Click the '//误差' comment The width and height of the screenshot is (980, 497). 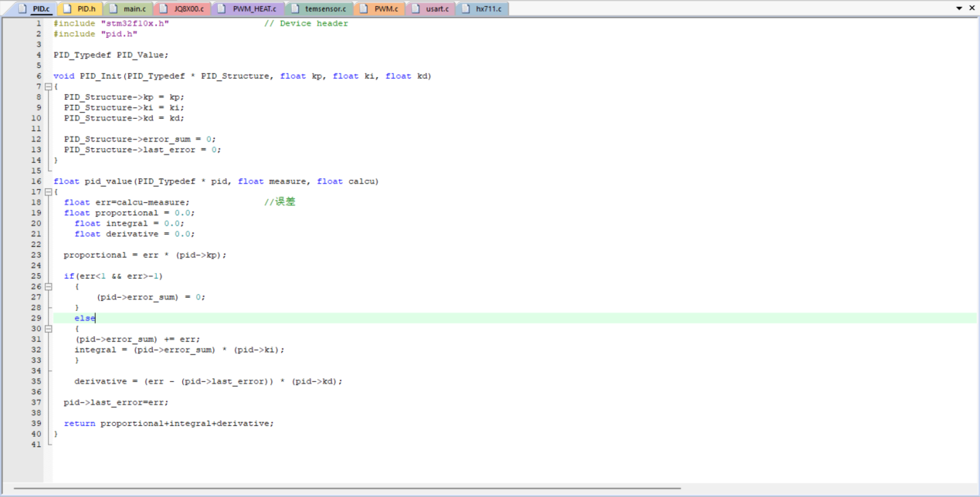coord(280,202)
